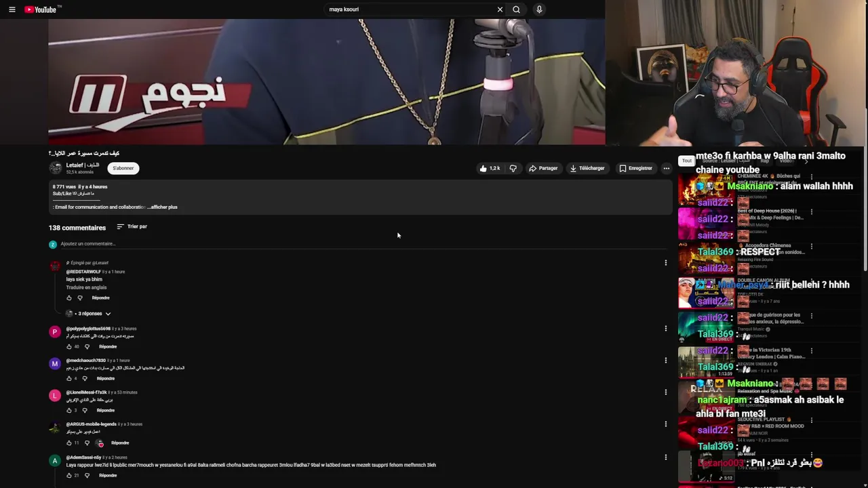Dislike the @polypolyglottus5698 comment
Image resolution: width=868 pixels, height=488 pixels.
coord(87,347)
